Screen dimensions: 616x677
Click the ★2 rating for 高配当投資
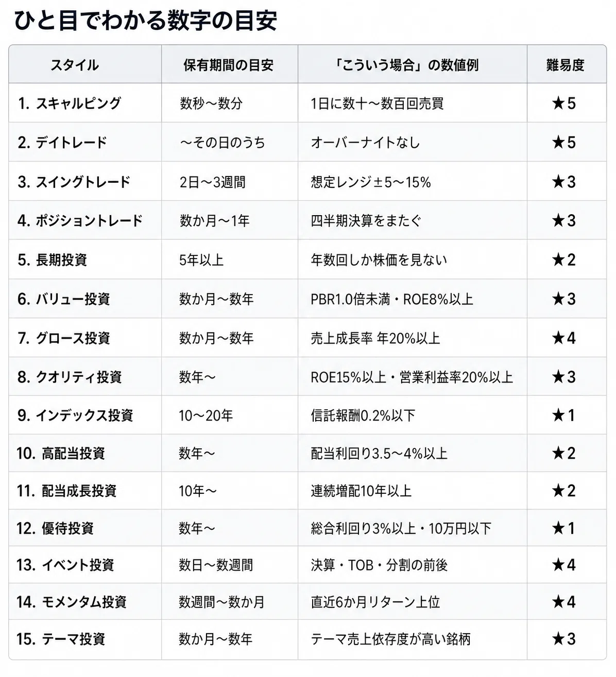[564, 454]
